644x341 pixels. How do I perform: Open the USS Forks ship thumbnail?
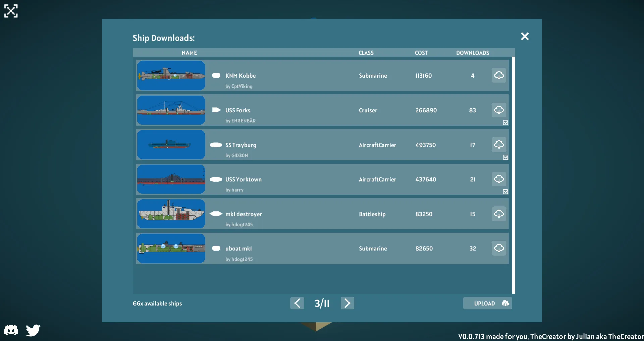click(x=171, y=110)
